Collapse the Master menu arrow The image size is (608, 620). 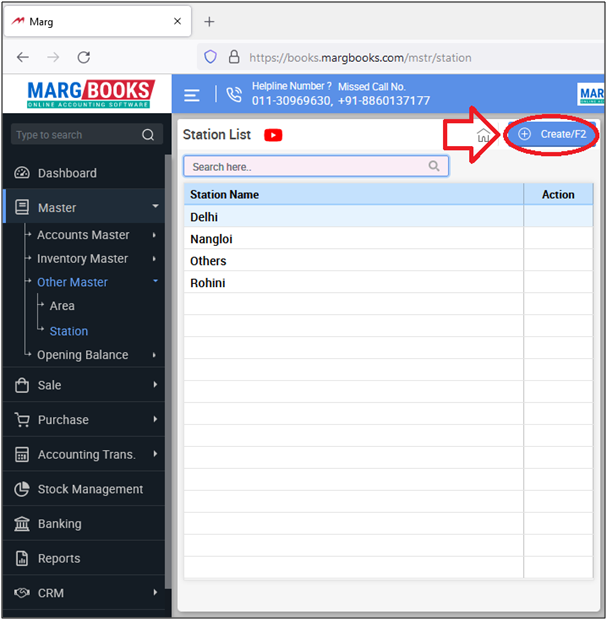tap(155, 206)
